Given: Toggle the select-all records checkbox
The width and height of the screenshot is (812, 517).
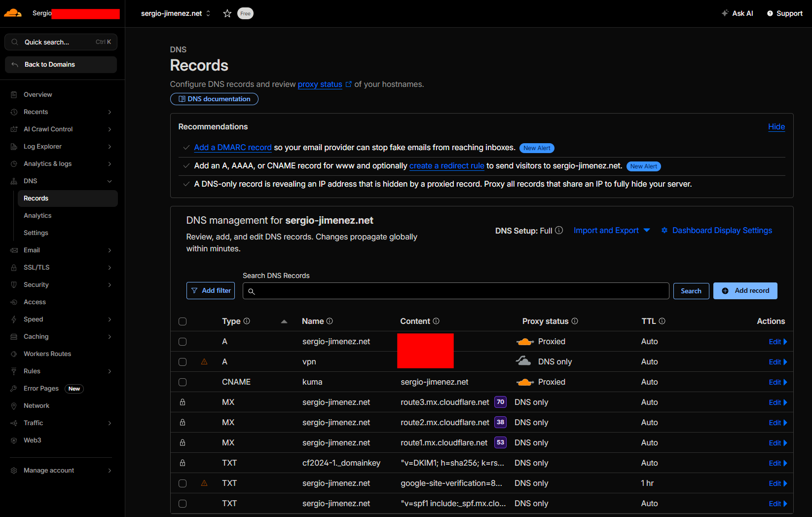Looking at the screenshot, I should pos(183,321).
